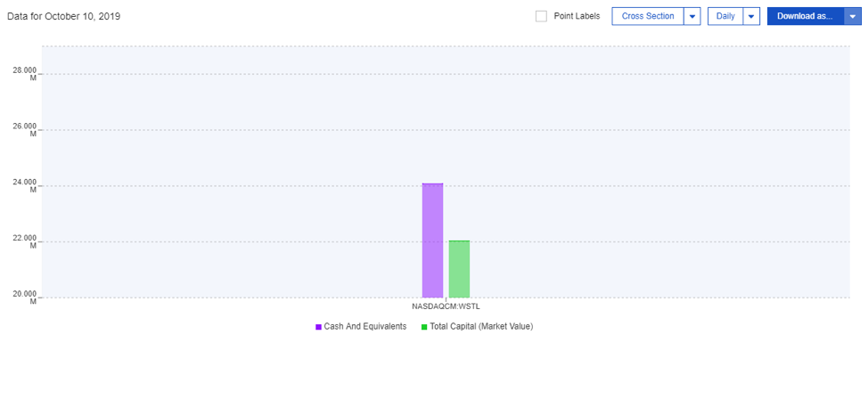Click the 20.000 M axis value
Viewport: 868px width, 400px height.
tap(25, 297)
